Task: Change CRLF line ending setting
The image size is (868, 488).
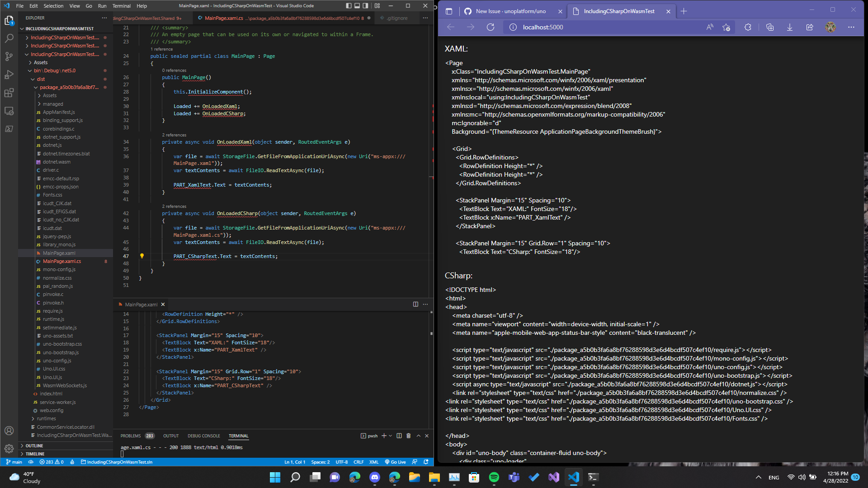Action: (x=359, y=462)
